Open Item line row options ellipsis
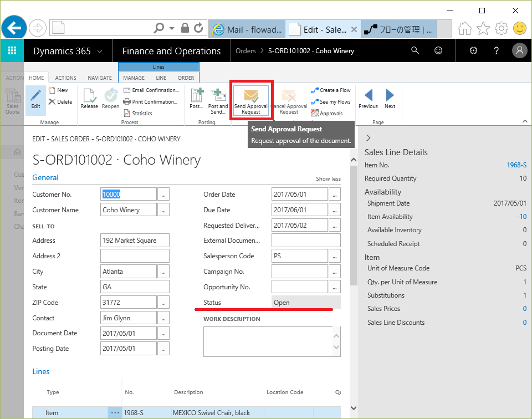Viewport: 532px width, 419px height. tap(115, 413)
